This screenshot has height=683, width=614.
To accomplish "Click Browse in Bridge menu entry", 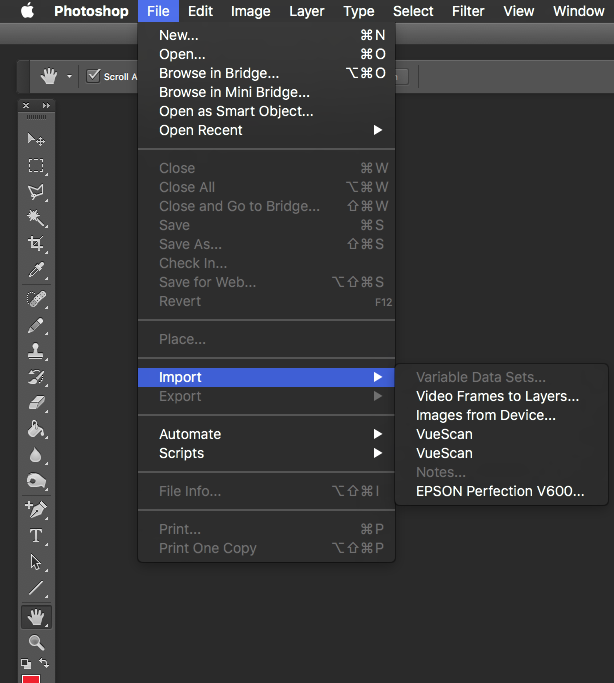I will tap(219, 73).
